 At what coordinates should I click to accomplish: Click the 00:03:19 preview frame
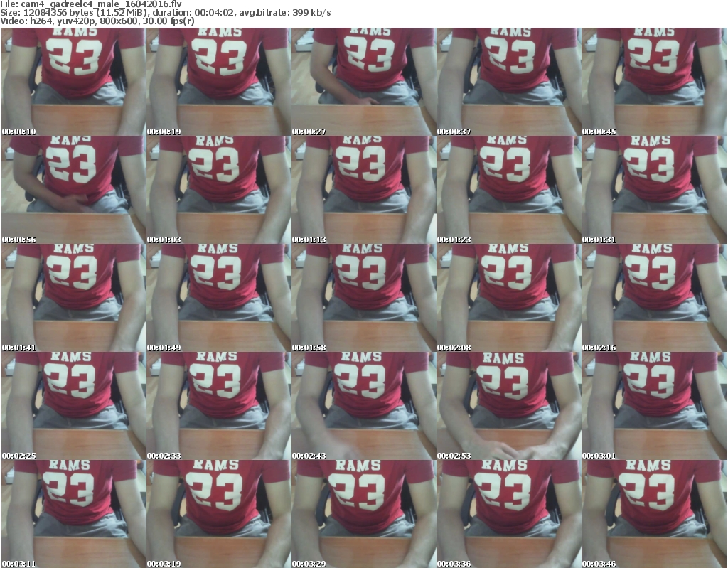(219, 514)
